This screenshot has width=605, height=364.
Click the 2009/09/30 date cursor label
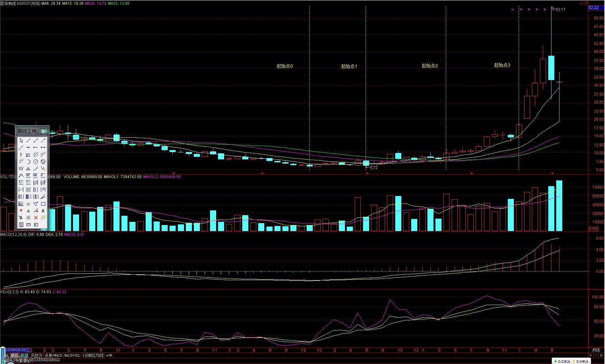point(18,350)
